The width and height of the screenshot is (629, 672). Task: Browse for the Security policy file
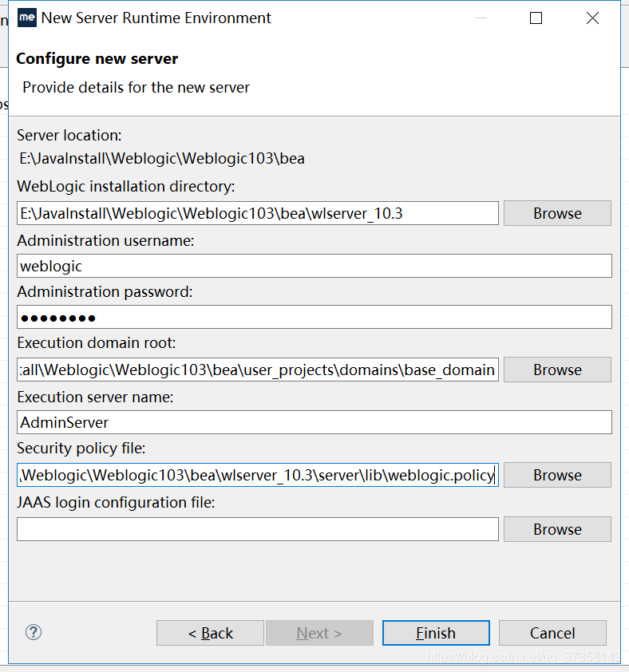click(556, 475)
